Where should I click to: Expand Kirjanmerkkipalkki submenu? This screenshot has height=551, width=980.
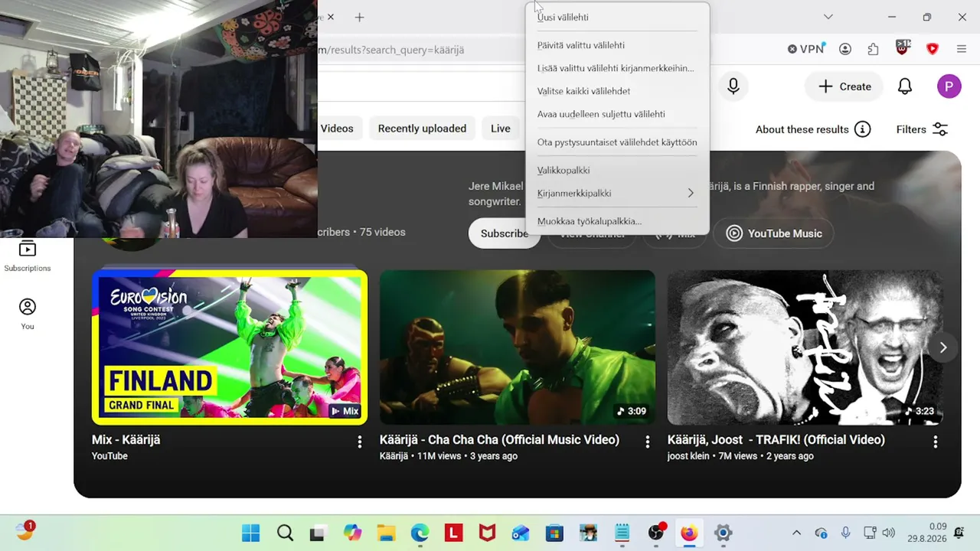click(x=617, y=193)
